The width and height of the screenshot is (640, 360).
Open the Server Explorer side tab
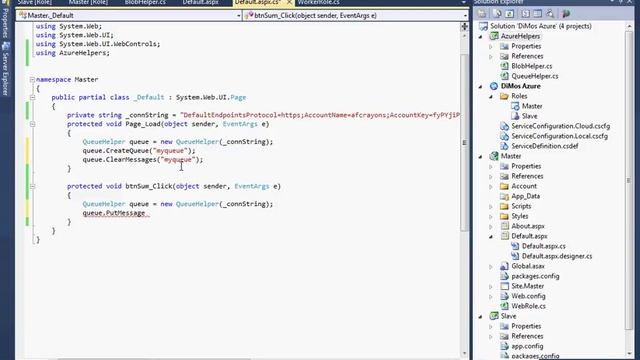tap(5, 69)
